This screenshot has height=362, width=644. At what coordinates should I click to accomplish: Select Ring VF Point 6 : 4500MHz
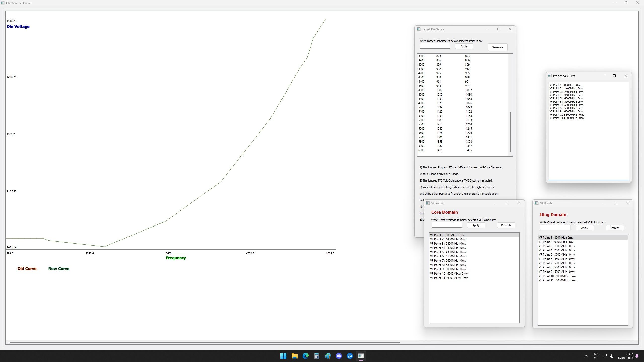coord(557,259)
